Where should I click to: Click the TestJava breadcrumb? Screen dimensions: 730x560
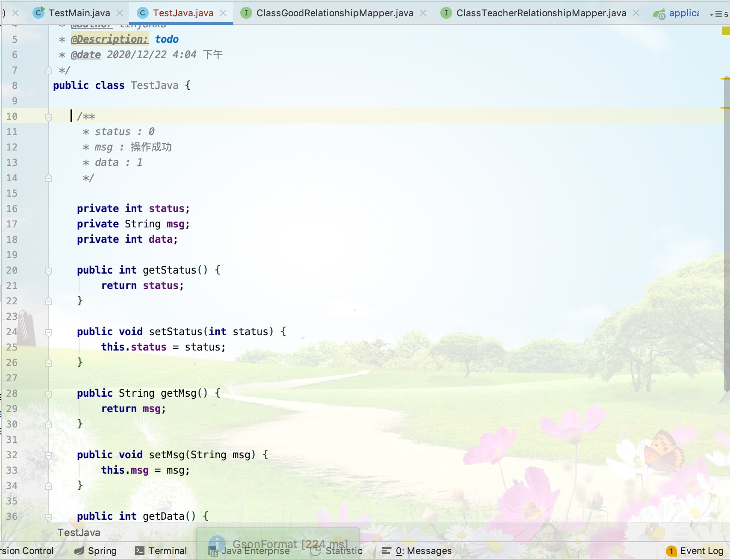tap(79, 533)
